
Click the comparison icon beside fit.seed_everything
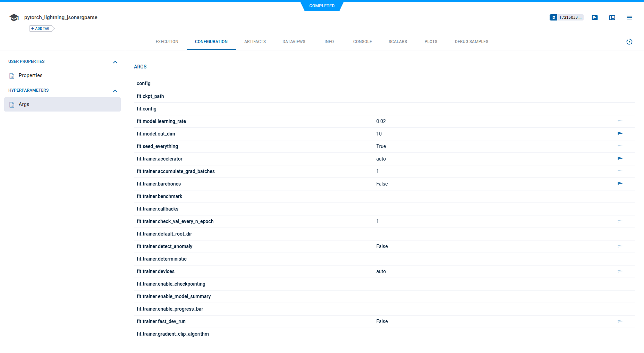(620, 146)
